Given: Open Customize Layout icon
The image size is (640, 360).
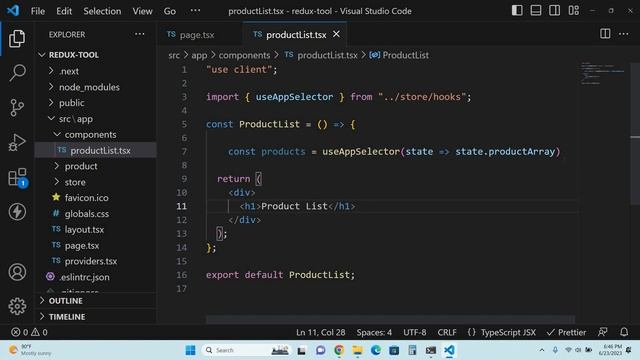Looking at the screenshot, I should point(573,11).
